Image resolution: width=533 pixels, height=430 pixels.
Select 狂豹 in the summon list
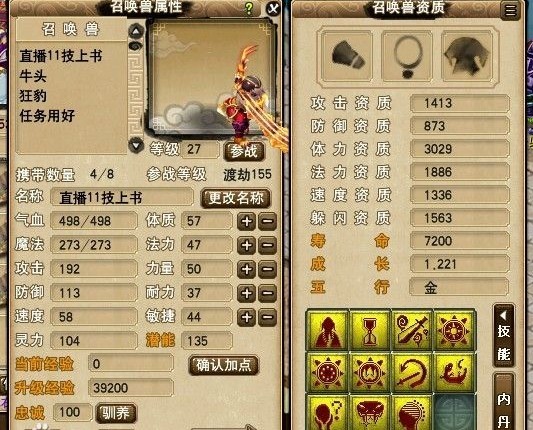click(33, 96)
